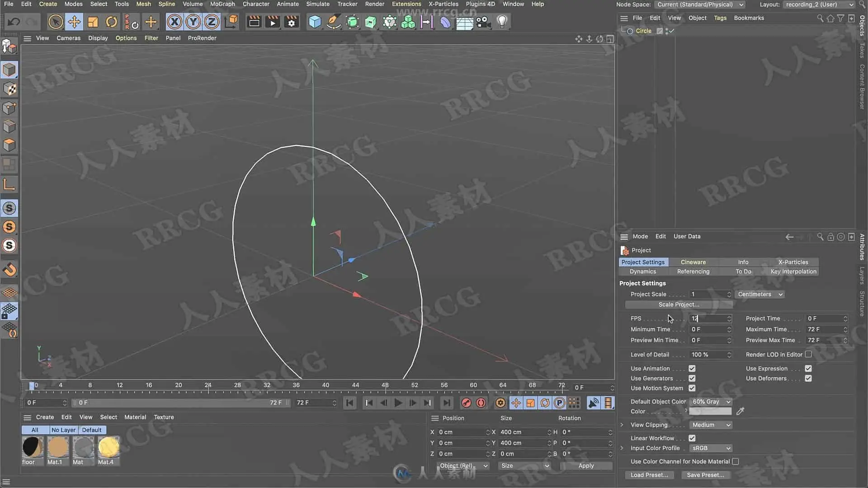Uncheck Use Animation
Viewport: 868px width, 488px height.
(692, 368)
